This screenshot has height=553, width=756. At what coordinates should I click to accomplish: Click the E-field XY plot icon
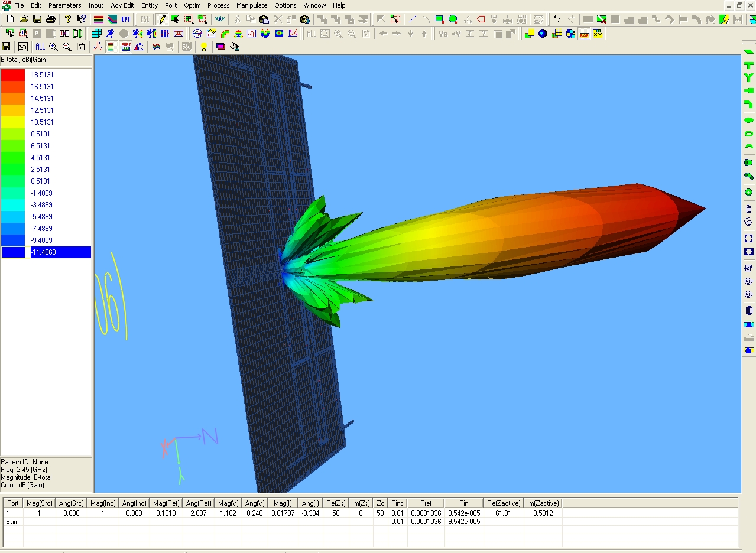[x=293, y=33]
